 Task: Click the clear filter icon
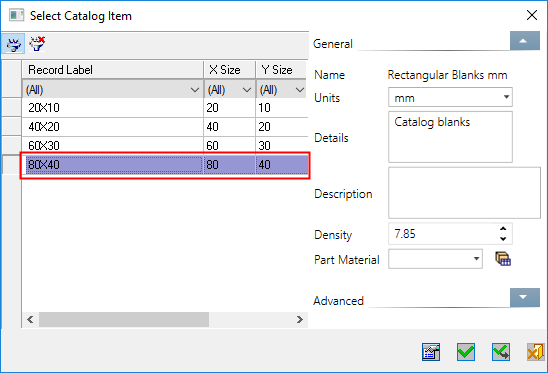click(37, 44)
